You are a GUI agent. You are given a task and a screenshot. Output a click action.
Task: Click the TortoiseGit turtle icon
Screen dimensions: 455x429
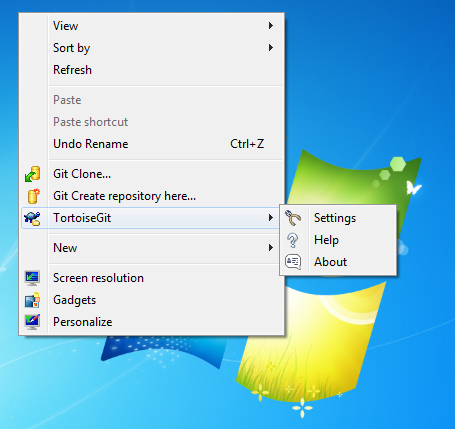tap(32, 218)
